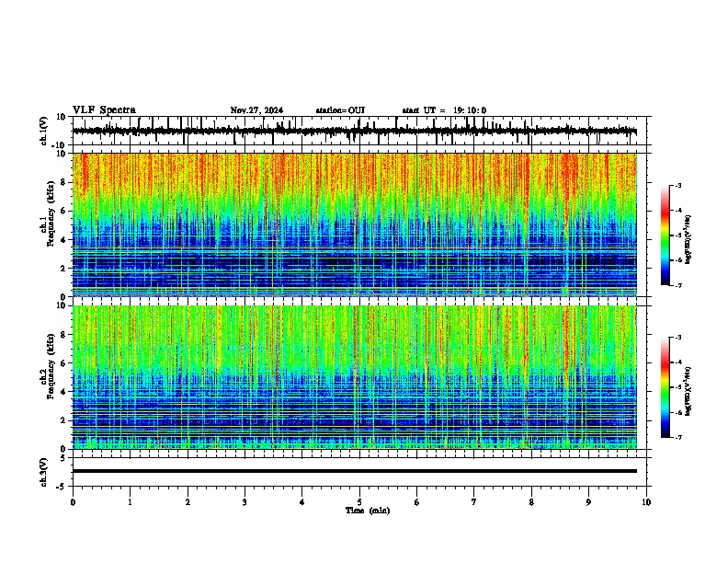Click the ch.3 flat voltage trace

pos(354,471)
